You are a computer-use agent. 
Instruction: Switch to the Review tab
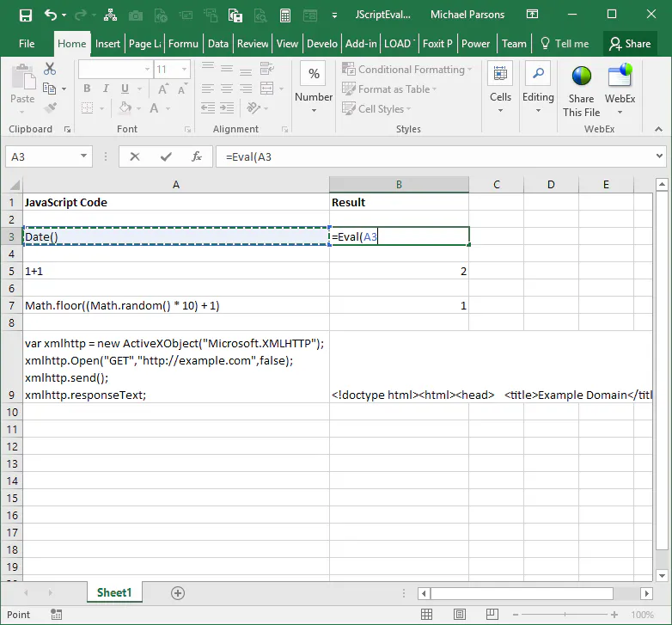click(253, 44)
